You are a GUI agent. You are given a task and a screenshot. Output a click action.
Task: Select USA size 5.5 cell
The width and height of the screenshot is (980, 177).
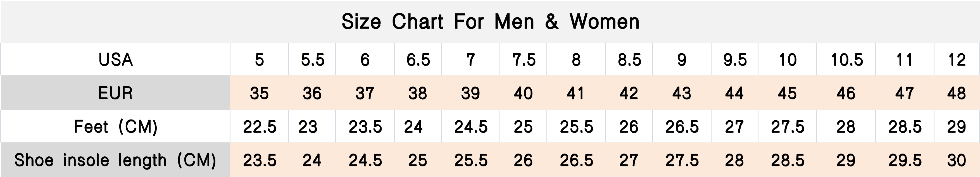click(x=312, y=60)
